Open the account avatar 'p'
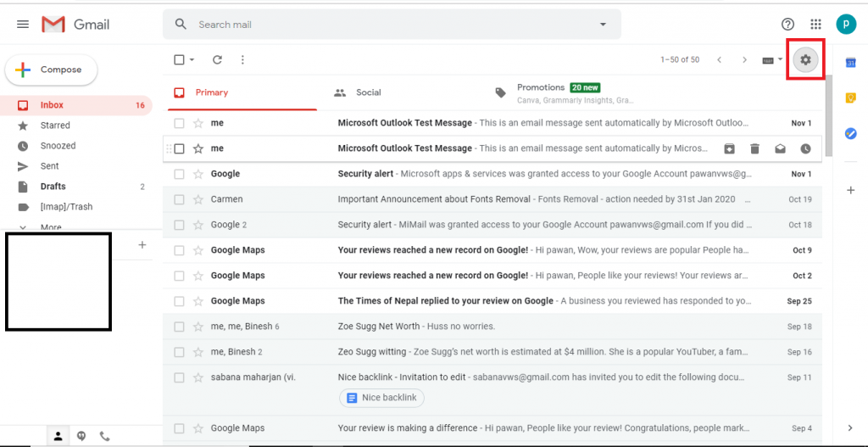 coord(846,25)
